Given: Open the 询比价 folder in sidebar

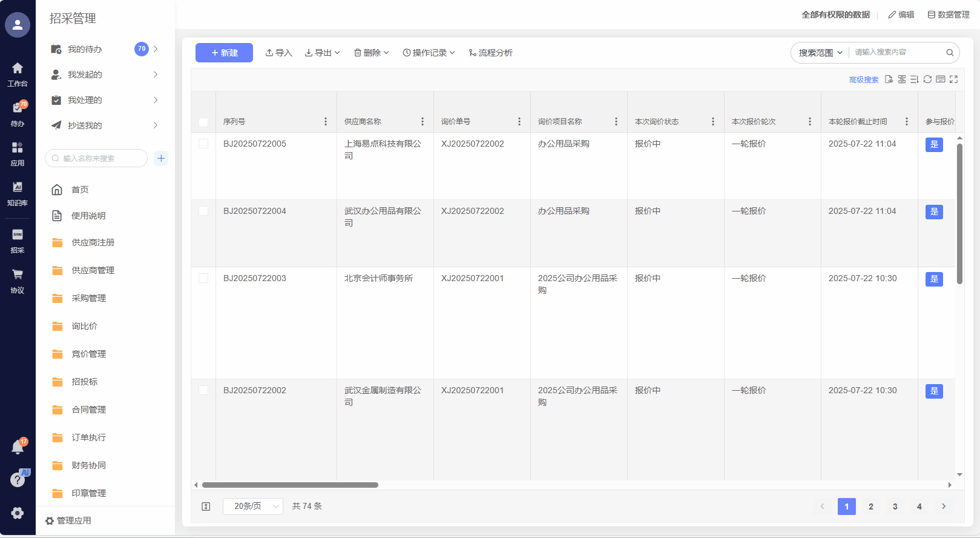Looking at the screenshot, I should coord(84,326).
